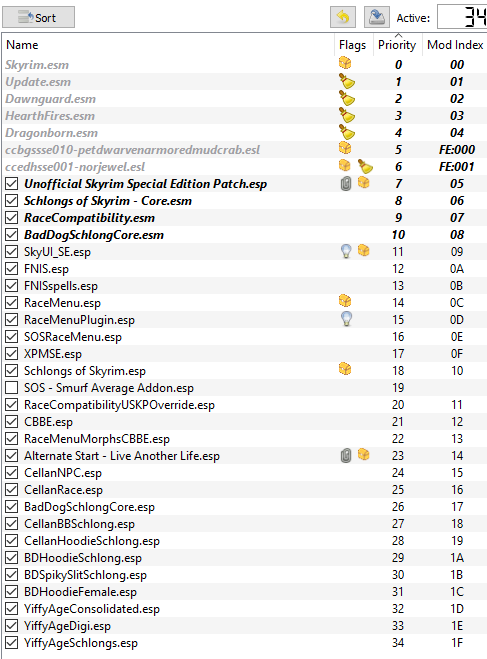
Task: Toggle the CBBE.esp checkbox
Action: pos(12,422)
